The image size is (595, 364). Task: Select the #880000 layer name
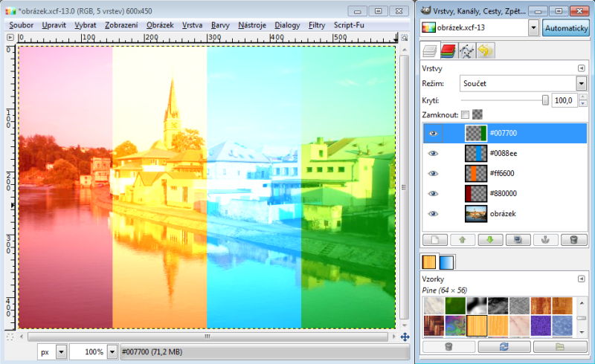click(x=504, y=194)
